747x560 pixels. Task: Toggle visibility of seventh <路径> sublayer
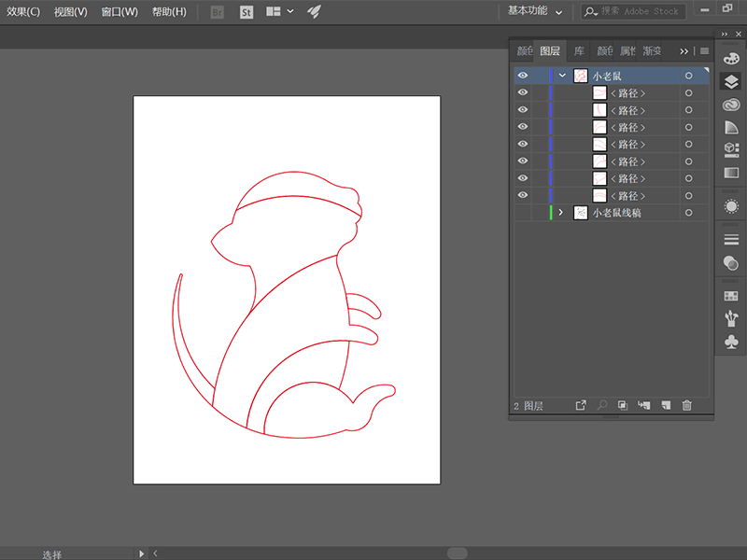coord(523,195)
